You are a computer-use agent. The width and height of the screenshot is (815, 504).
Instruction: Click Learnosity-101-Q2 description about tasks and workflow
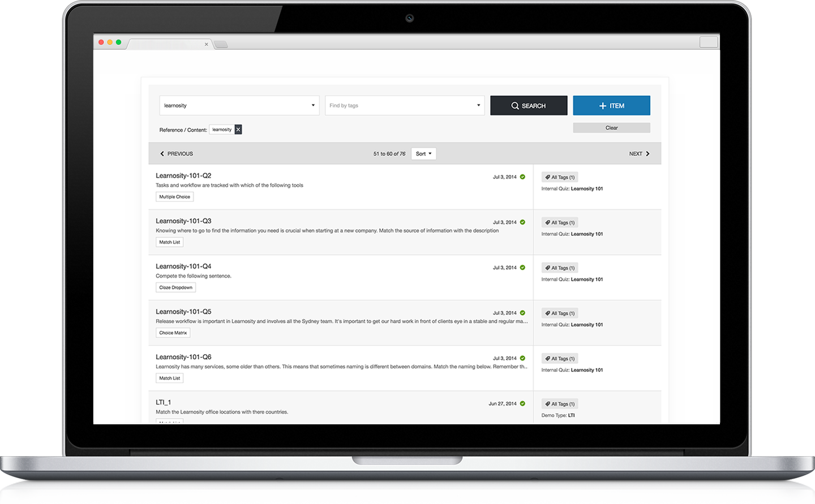(x=229, y=186)
